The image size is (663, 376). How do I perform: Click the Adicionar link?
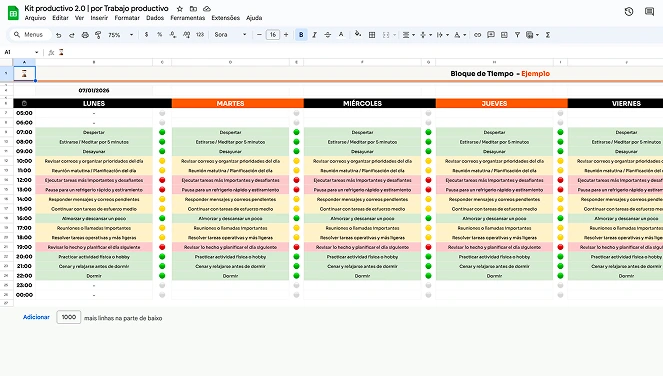36,317
